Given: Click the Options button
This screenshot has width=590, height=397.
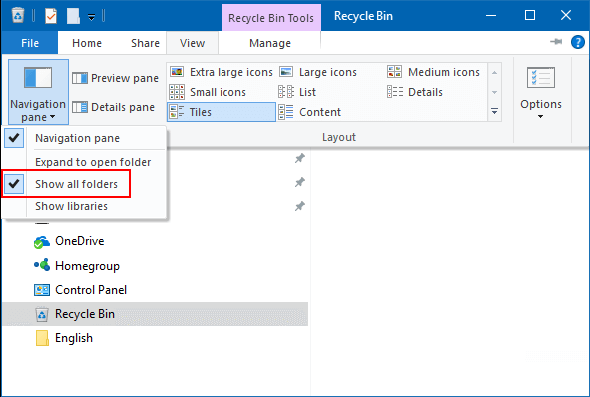Looking at the screenshot, I should tap(541, 92).
